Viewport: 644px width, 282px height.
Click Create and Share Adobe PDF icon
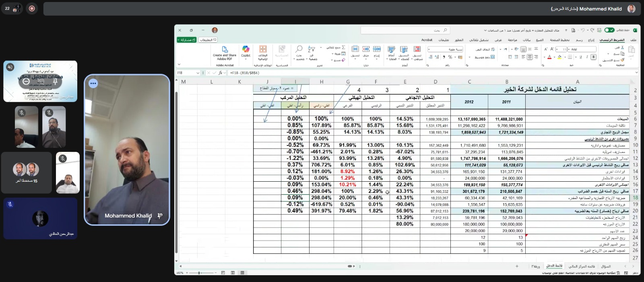point(225,51)
